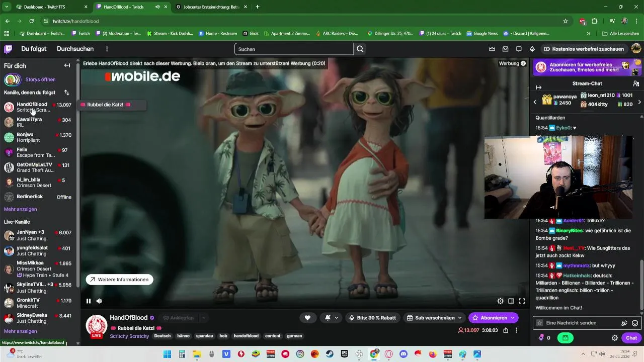Reload the page in Chrome
Screen dimensions: 644x362
(31, 21)
